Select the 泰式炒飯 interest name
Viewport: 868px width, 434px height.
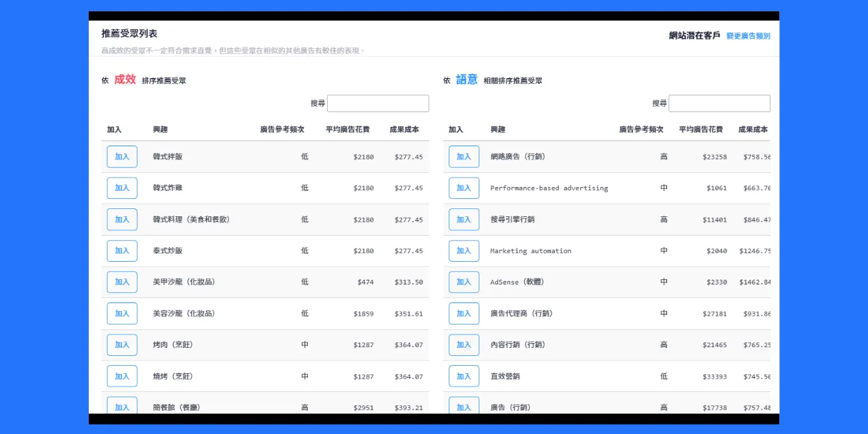click(168, 251)
